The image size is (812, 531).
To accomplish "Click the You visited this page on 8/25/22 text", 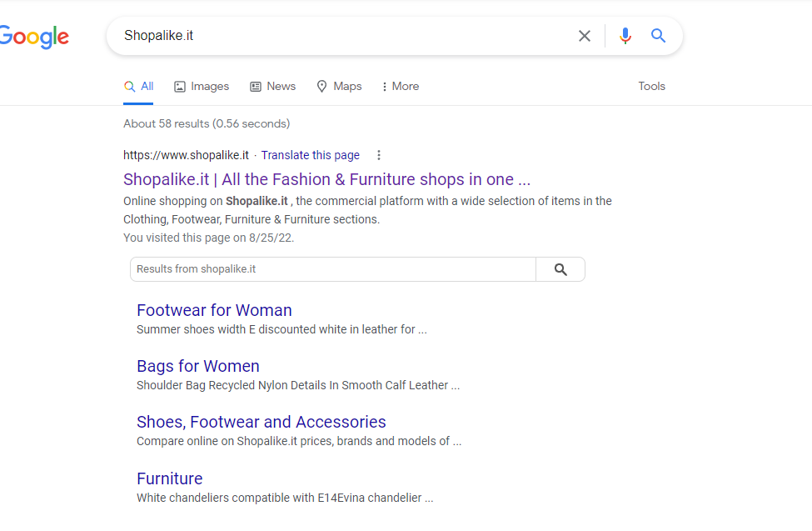I will pos(209,238).
